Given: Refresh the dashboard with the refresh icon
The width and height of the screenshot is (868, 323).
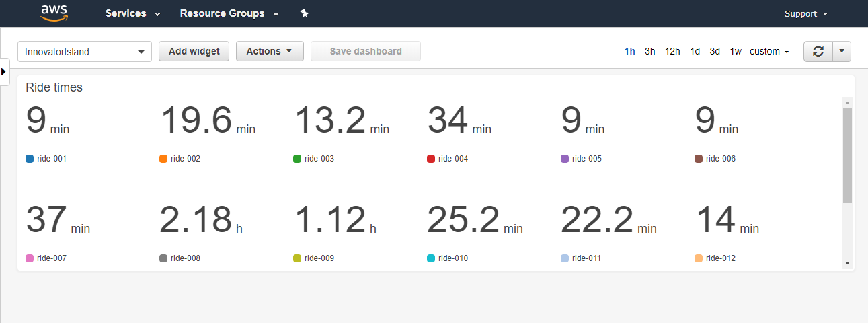Looking at the screenshot, I should click(x=818, y=52).
